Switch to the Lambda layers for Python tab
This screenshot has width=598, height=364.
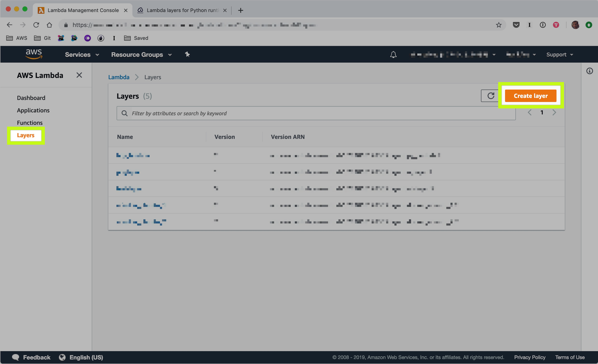[x=182, y=10]
